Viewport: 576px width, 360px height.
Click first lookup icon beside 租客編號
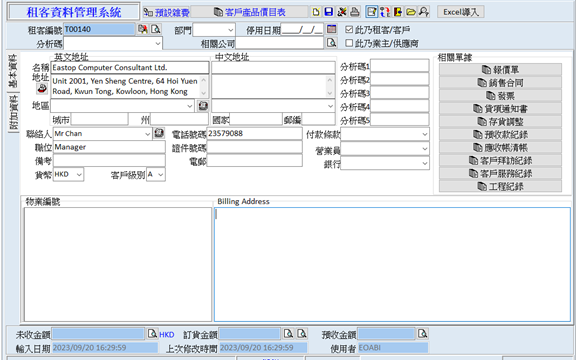point(143,29)
